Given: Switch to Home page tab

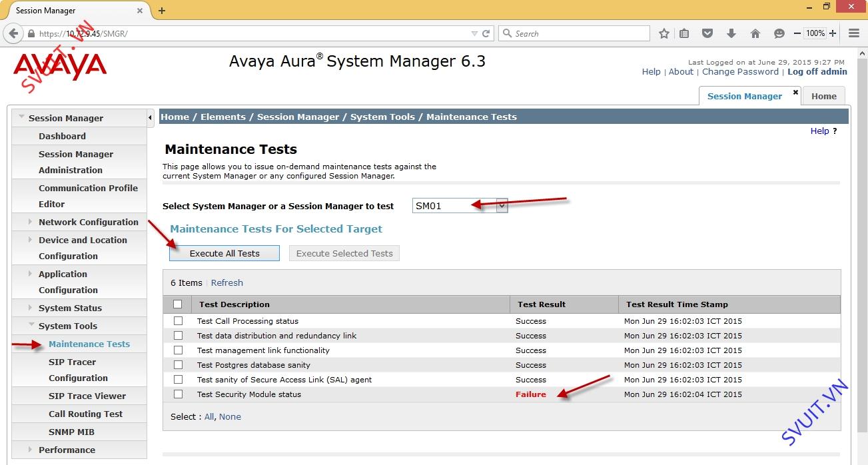Looking at the screenshot, I should [x=824, y=96].
